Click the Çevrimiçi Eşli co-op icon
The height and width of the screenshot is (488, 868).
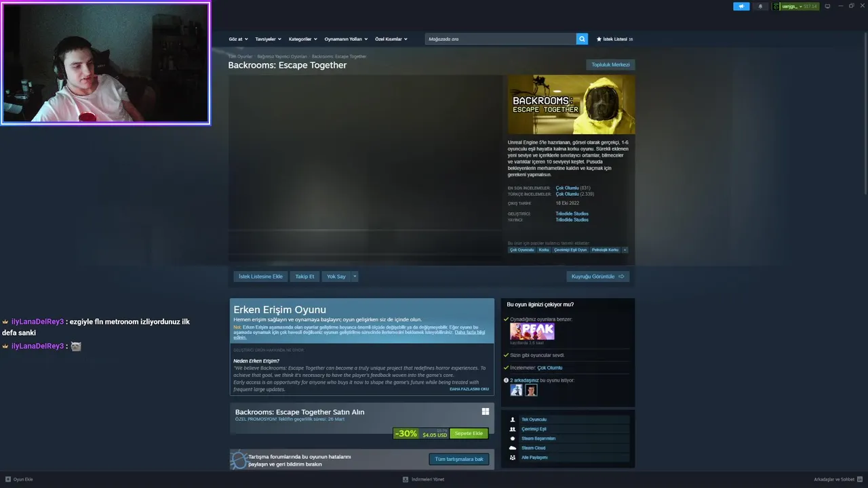(x=513, y=429)
